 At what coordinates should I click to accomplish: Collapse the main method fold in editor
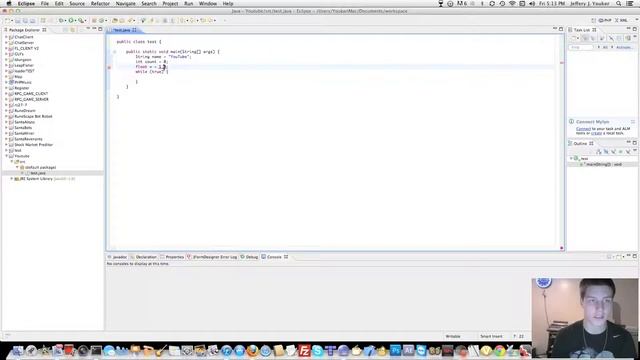115,52
